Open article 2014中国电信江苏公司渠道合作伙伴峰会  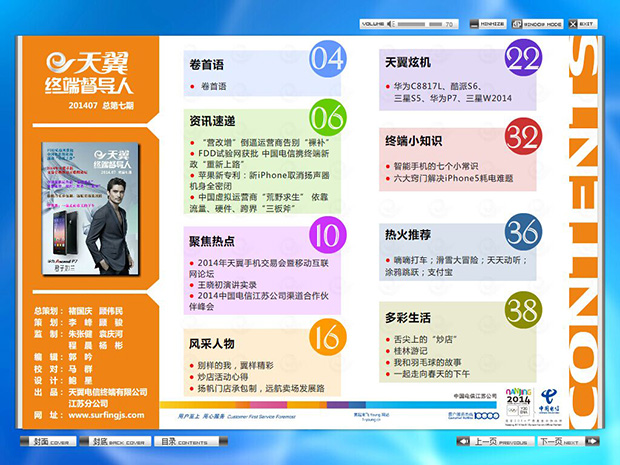pos(259,301)
